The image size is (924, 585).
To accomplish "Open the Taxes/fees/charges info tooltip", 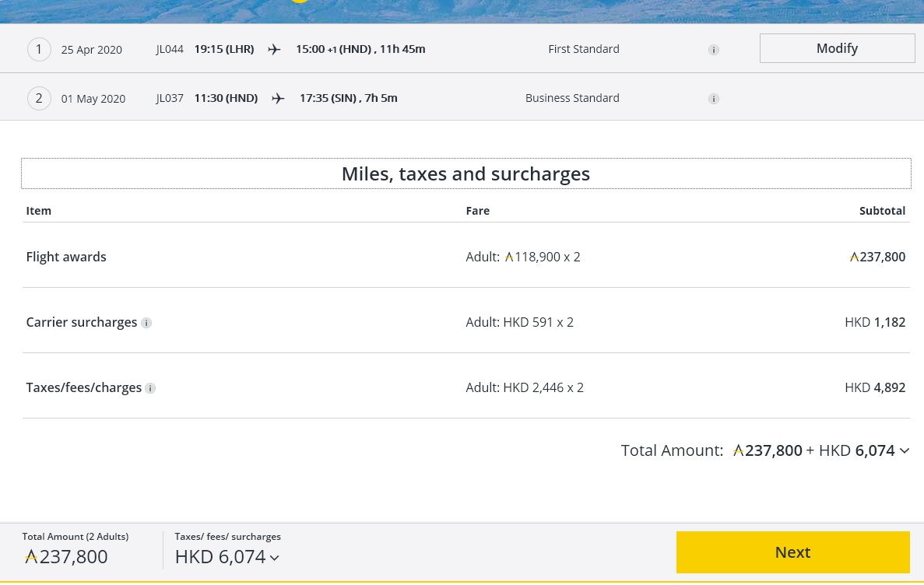I will (x=150, y=388).
